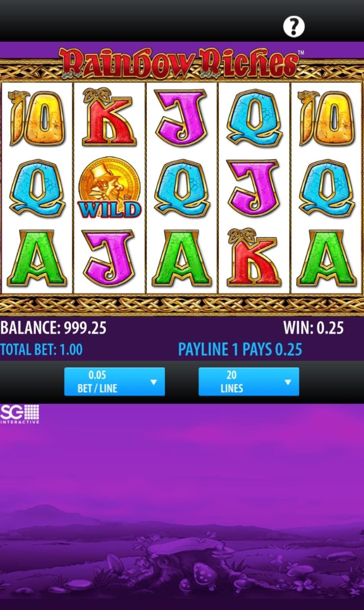
Task: Click the Total Bet 1.00 label
Action: [41, 349]
